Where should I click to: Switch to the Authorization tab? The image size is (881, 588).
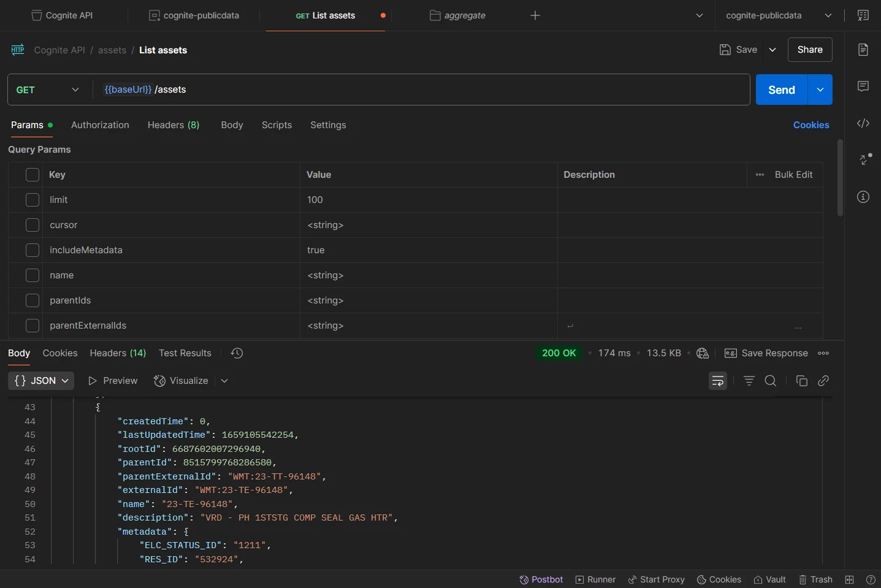[100, 125]
